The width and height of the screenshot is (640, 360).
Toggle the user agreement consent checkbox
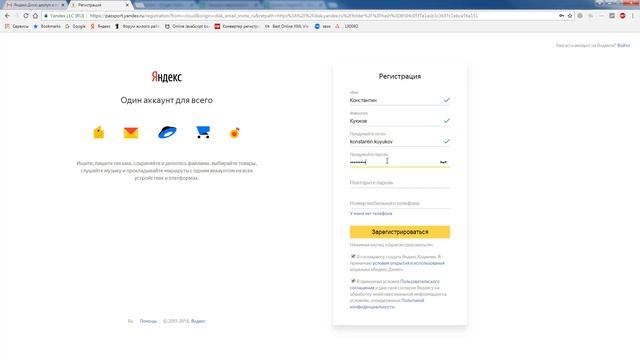point(353,281)
